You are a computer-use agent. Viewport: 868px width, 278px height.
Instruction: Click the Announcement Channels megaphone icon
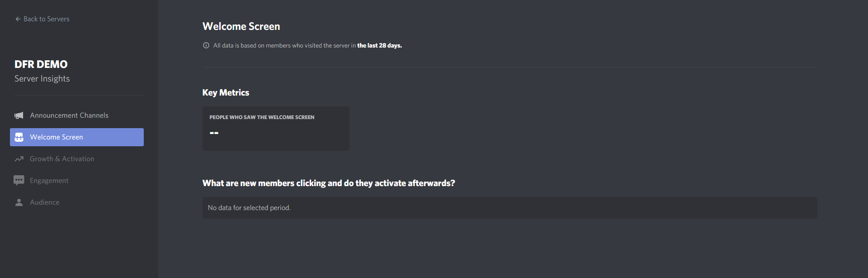[19, 115]
